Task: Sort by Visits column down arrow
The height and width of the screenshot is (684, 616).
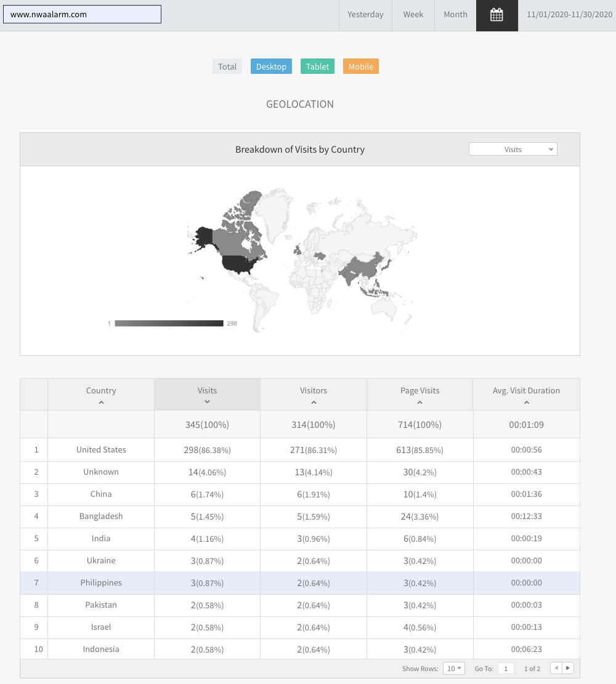Action: click(208, 402)
